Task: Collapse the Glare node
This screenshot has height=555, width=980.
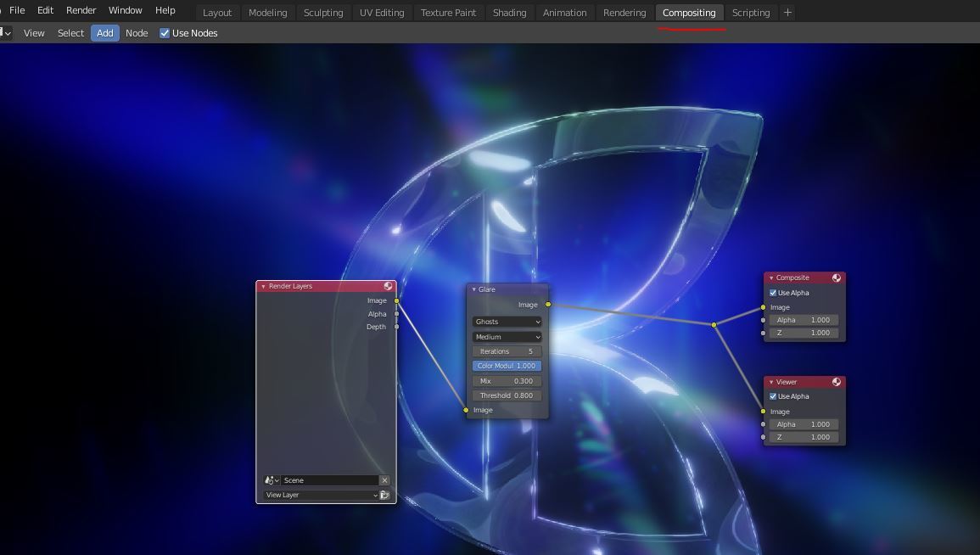Action: (473, 289)
